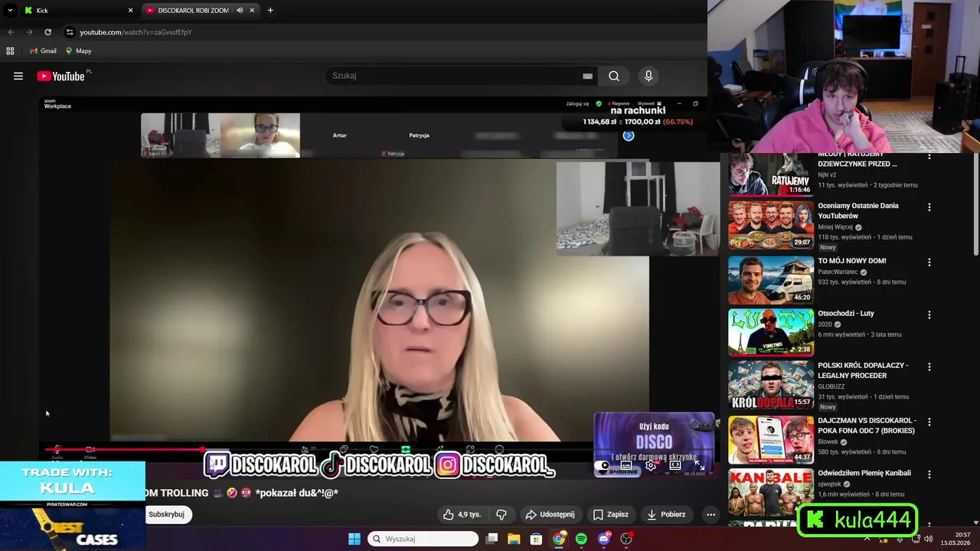Open OBS Studio from the taskbar

coord(626,539)
